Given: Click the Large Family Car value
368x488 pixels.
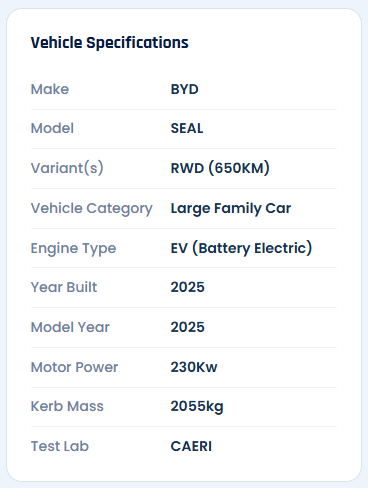Looking at the screenshot, I should point(231,209).
